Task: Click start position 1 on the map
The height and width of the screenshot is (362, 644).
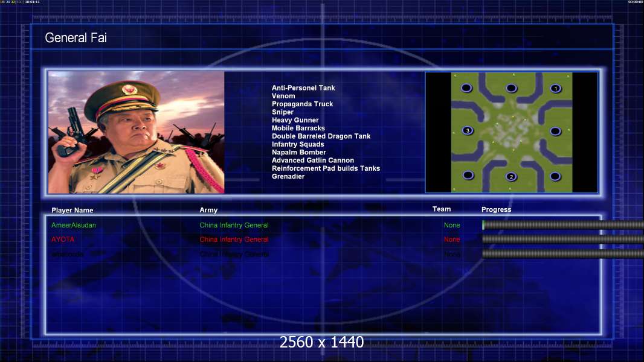Action: (x=555, y=89)
